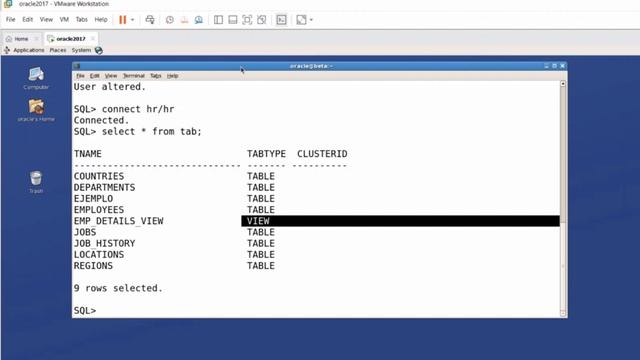Open VMware Edit menu
Image resolution: width=640 pixels, height=360 pixels.
27,20
